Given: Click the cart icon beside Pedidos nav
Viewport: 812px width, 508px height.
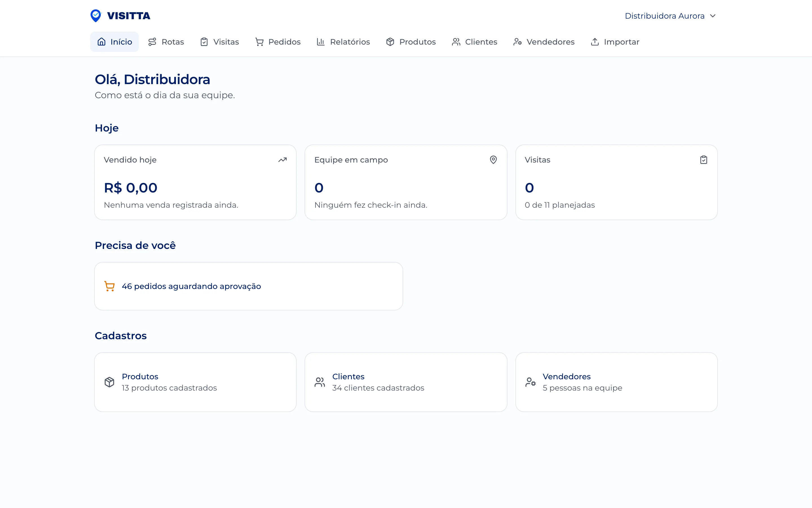Looking at the screenshot, I should click(259, 42).
